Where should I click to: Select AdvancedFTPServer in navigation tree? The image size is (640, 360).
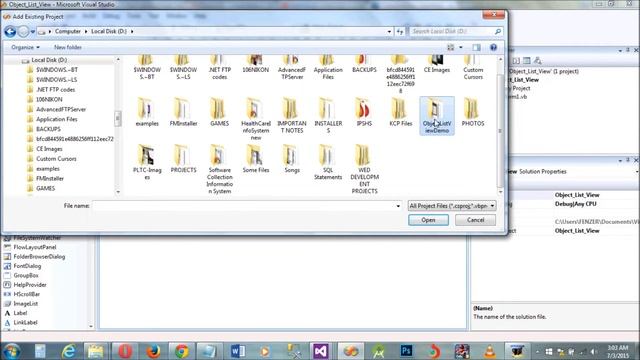(x=61, y=109)
